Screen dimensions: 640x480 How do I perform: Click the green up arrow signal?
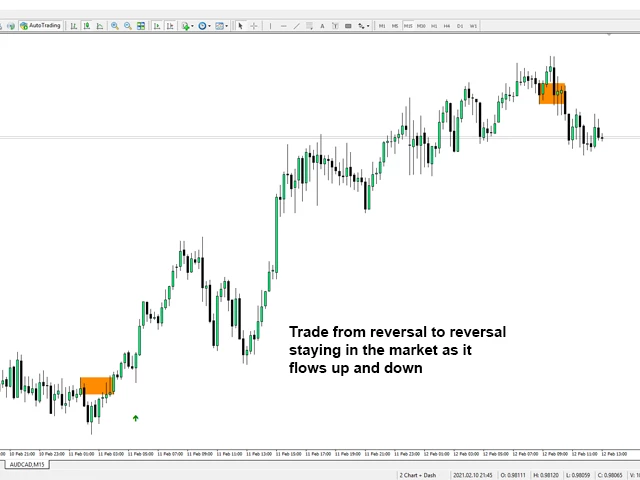click(x=135, y=418)
